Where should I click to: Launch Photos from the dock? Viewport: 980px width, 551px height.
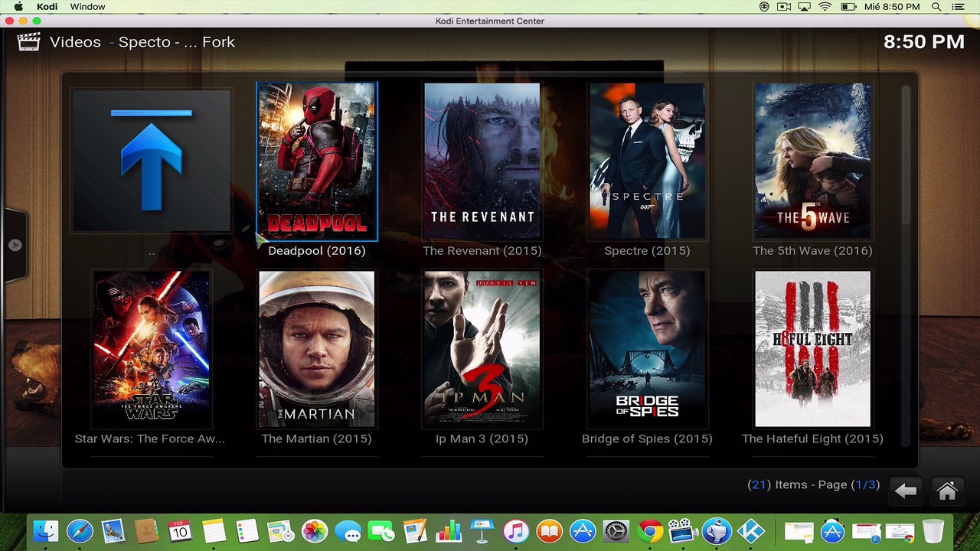click(x=314, y=531)
